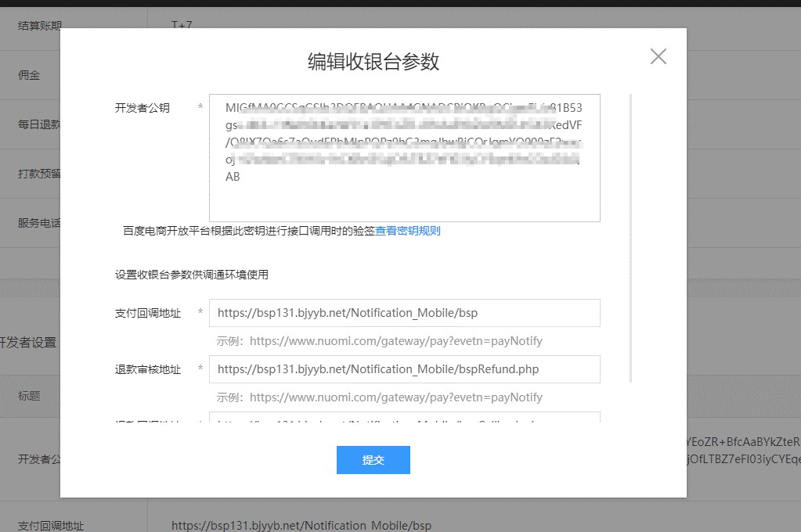This screenshot has height=532, width=801.
Task: Click into the 退款审核地址 URL field
Action: (405, 369)
